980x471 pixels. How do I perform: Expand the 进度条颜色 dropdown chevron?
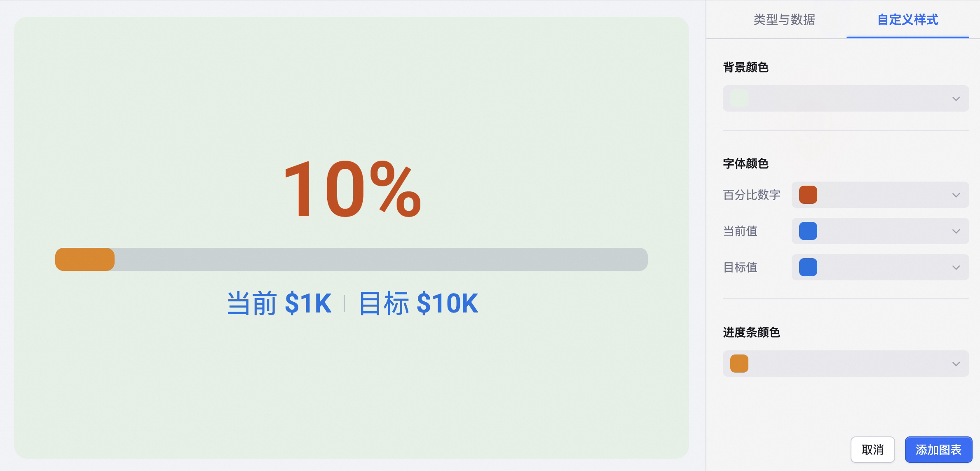pos(956,364)
